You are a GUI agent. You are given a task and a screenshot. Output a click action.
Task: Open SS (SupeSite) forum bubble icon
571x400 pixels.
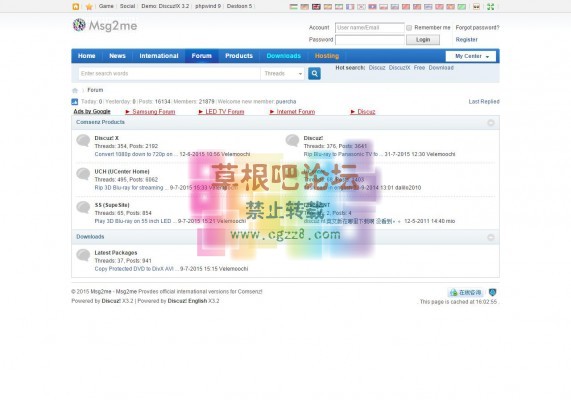point(83,207)
